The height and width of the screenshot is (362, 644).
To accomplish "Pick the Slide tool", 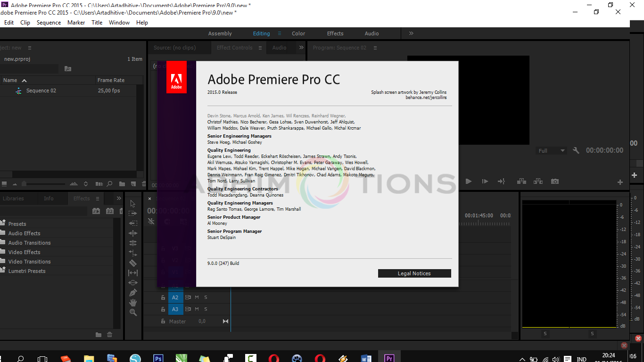I will tap(133, 283).
